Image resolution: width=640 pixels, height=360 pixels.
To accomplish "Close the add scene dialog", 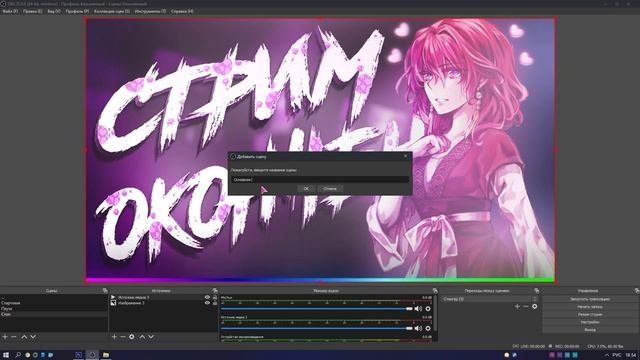I will [x=405, y=156].
